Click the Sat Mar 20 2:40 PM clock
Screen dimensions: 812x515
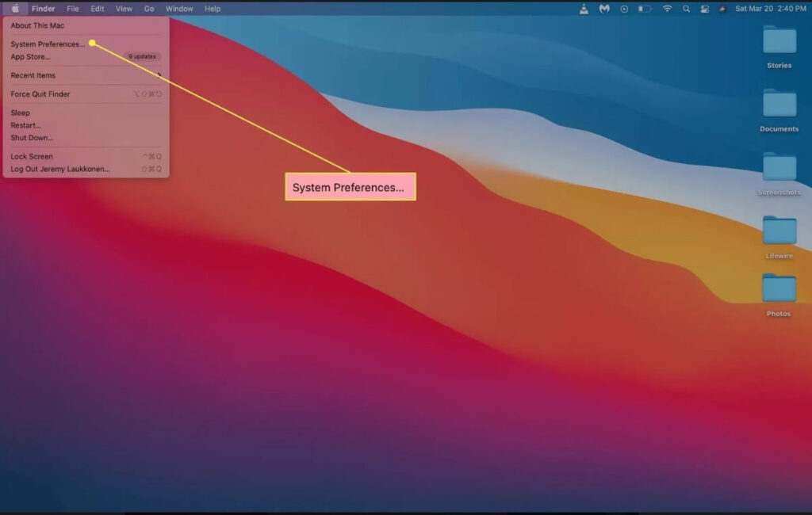[x=770, y=9]
